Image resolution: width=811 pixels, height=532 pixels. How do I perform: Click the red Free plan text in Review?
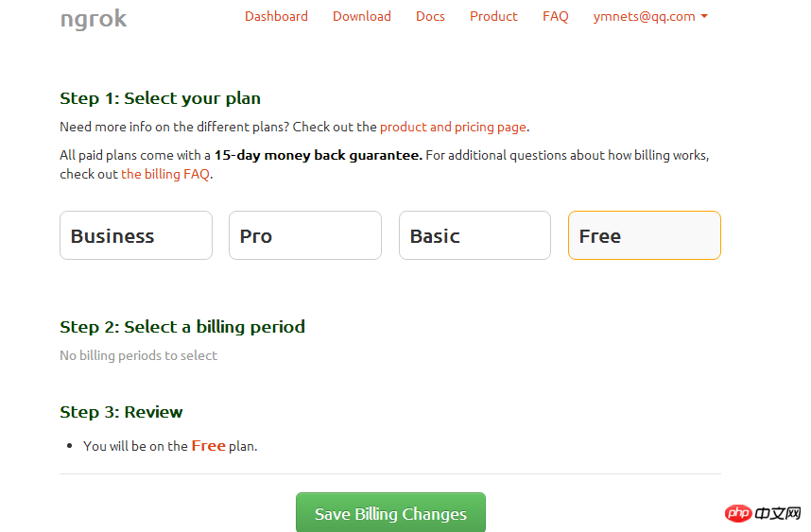(209, 446)
